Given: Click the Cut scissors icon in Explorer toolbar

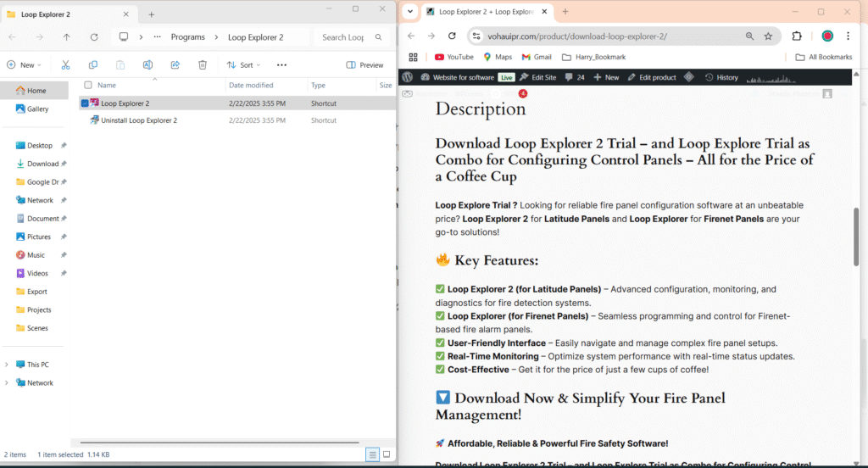Looking at the screenshot, I should [65, 64].
